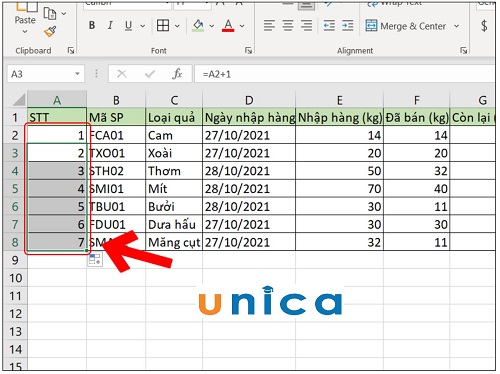Click Nhập hàng value 70 in Mít row

point(340,189)
